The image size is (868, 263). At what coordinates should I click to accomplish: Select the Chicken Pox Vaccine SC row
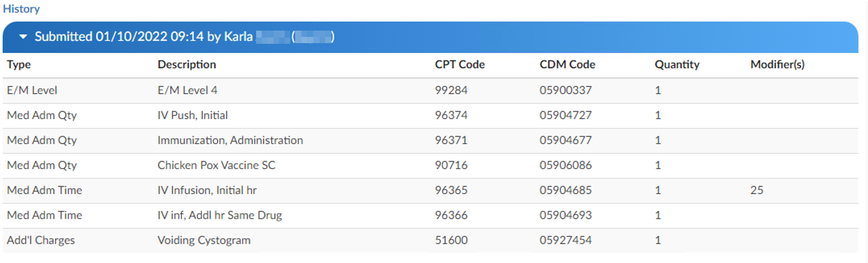click(x=430, y=166)
